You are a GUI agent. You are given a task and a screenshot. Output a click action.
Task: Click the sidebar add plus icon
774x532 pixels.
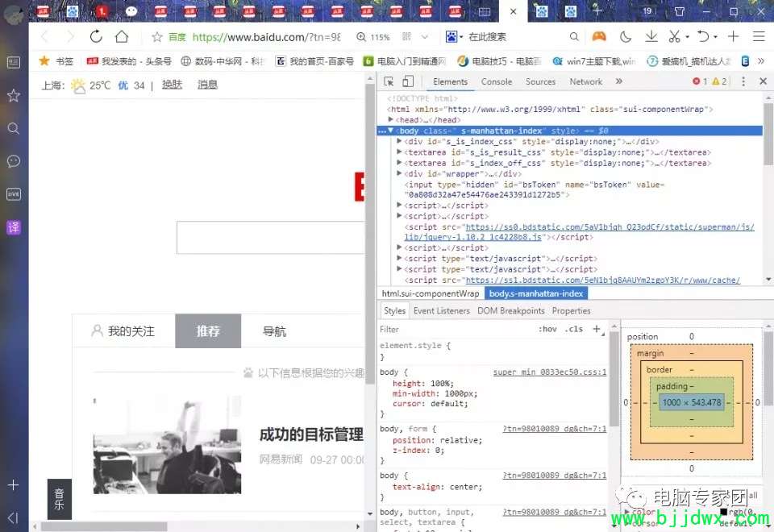coord(14,485)
